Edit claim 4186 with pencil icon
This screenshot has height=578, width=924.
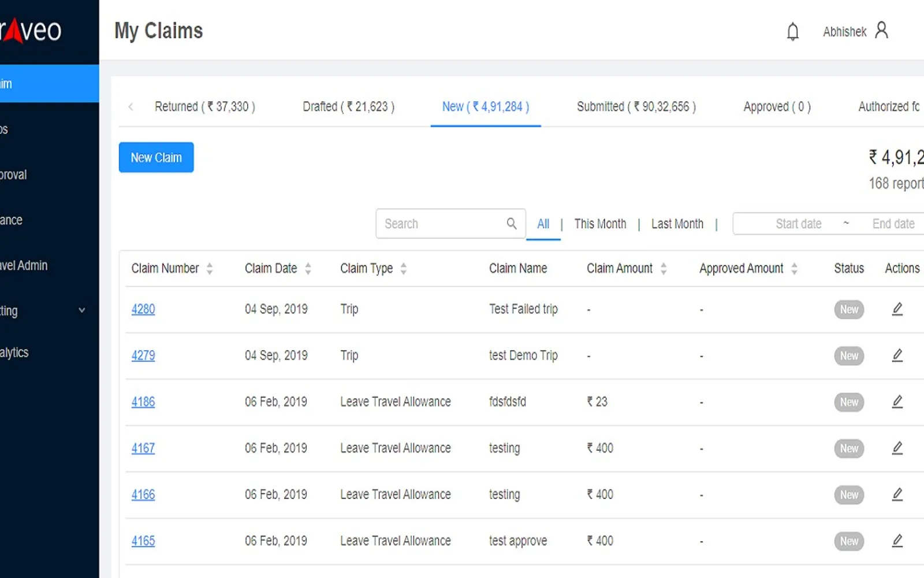tap(897, 402)
